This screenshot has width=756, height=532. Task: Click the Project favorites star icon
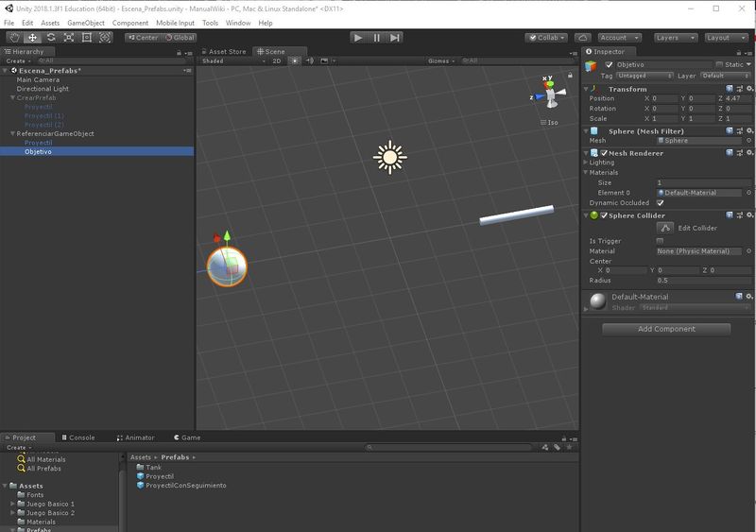pos(570,447)
